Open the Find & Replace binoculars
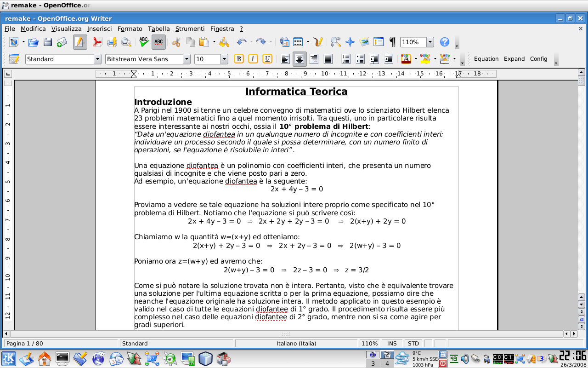Image resolution: width=588 pixels, height=368 pixels. 335,42
